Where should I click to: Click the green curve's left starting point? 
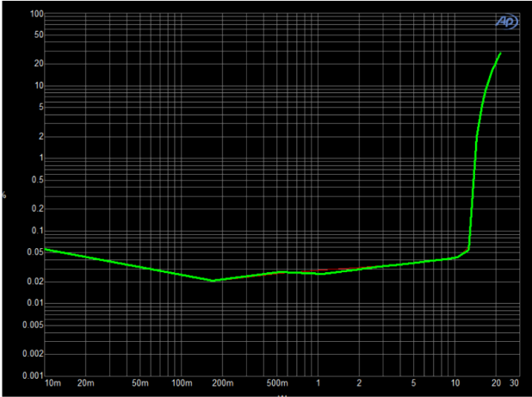click(45, 249)
